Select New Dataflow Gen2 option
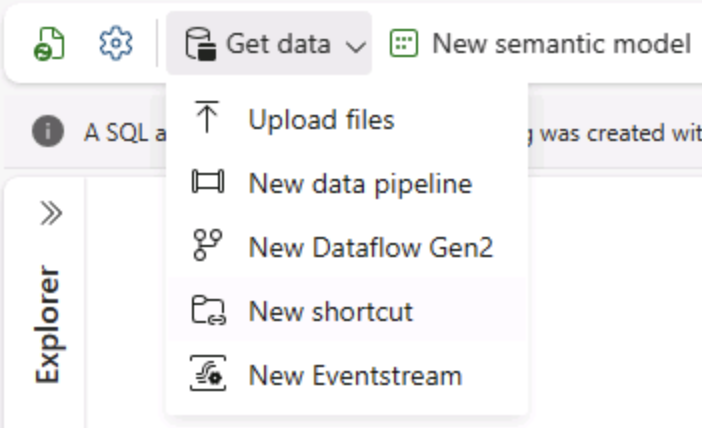The height and width of the screenshot is (428, 702). (371, 247)
